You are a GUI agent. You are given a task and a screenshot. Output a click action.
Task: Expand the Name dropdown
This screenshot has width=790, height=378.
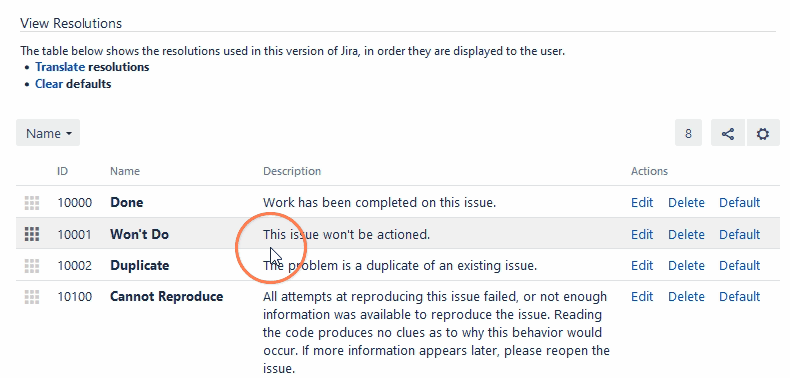(x=48, y=134)
